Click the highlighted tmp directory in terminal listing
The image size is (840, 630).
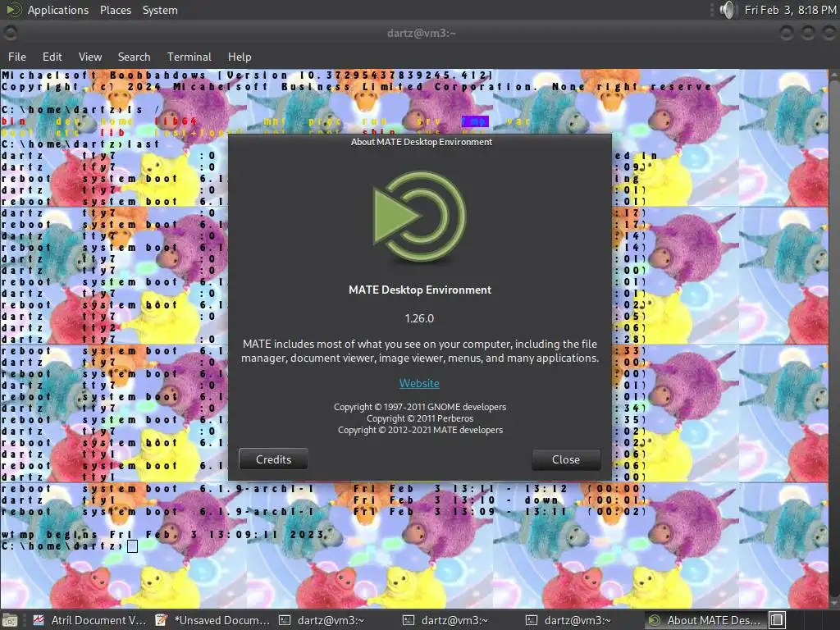(475, 121)
